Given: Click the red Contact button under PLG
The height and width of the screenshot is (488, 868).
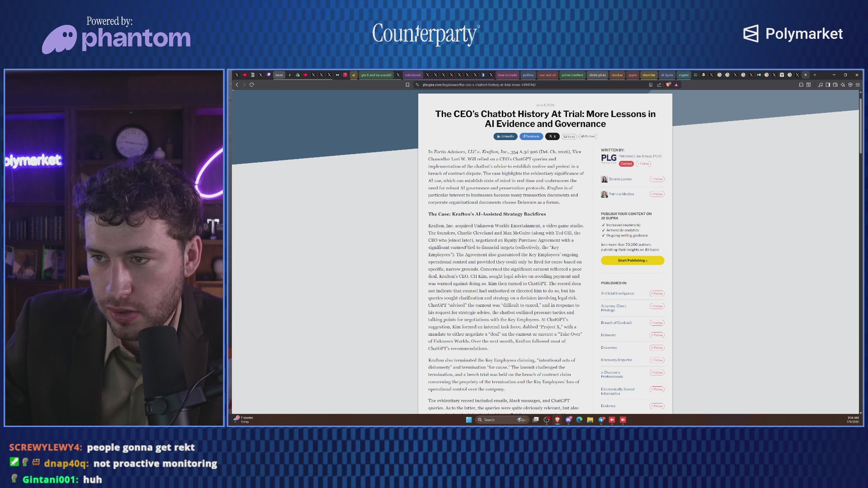Looking at the screenshot, I should (626, 164).
